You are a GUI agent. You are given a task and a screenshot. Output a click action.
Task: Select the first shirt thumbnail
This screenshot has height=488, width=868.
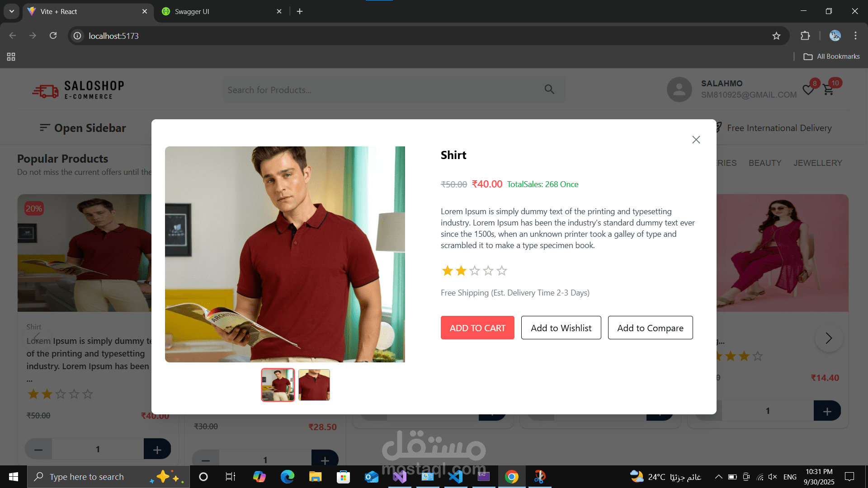click(278, 385)
